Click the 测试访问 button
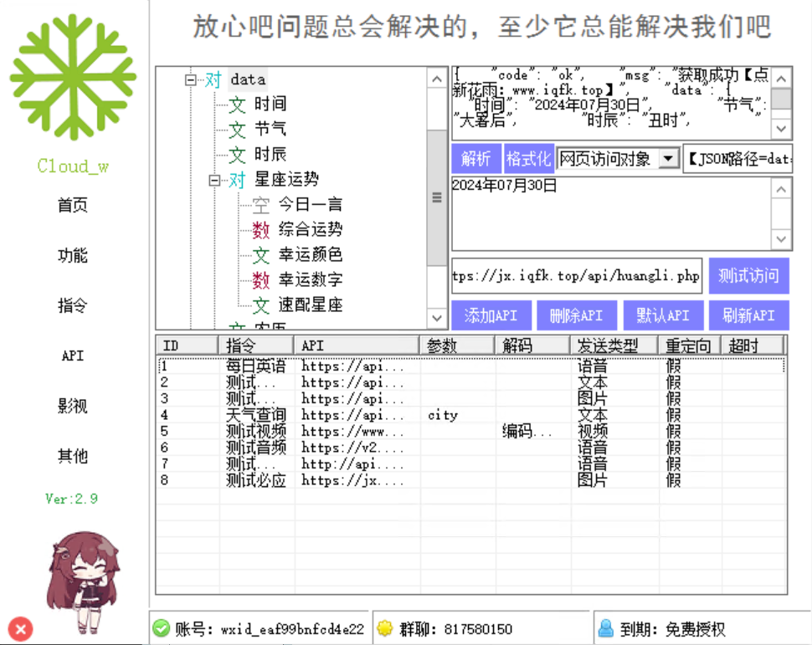This screenshot has width=812, height=645. tap(748, 276)
